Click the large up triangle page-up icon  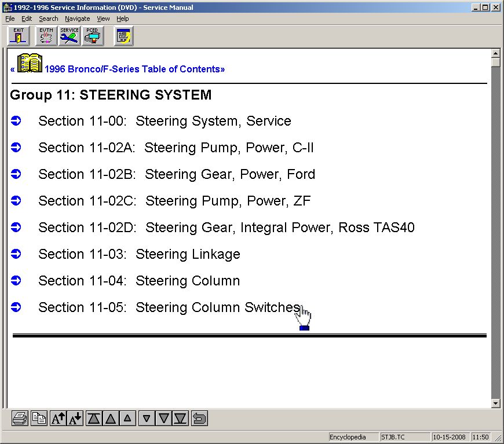111,419
